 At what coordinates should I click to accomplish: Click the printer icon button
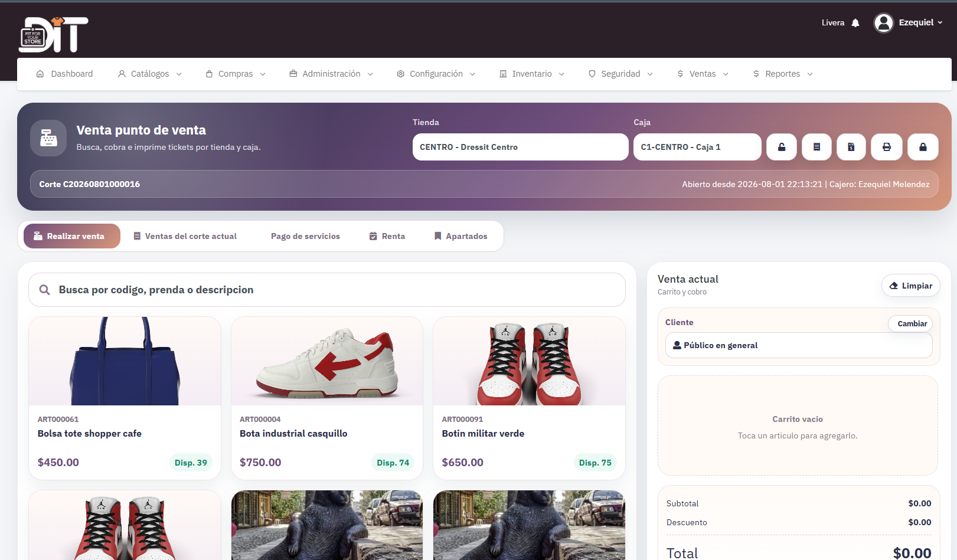887,147
